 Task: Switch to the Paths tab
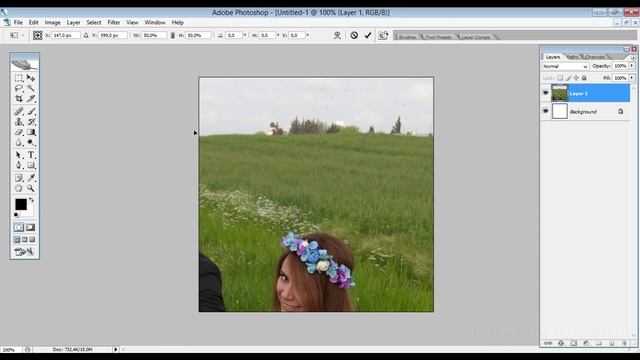[x=573, y=57]
